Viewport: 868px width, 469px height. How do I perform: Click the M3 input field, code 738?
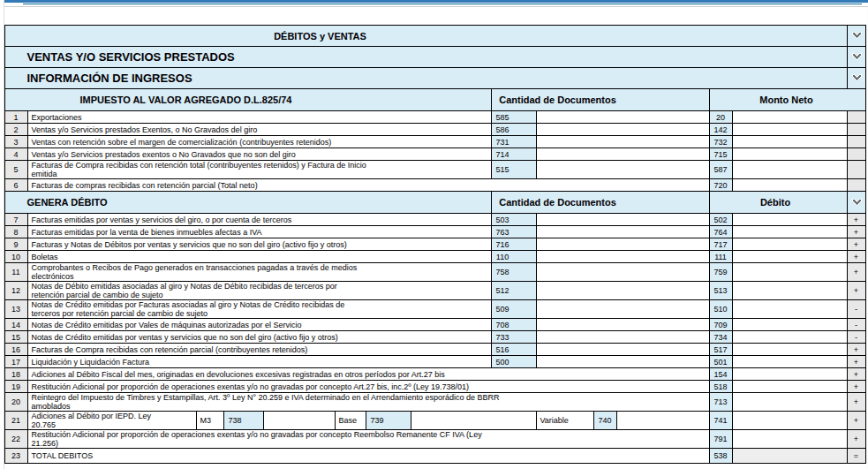(285, 421)
